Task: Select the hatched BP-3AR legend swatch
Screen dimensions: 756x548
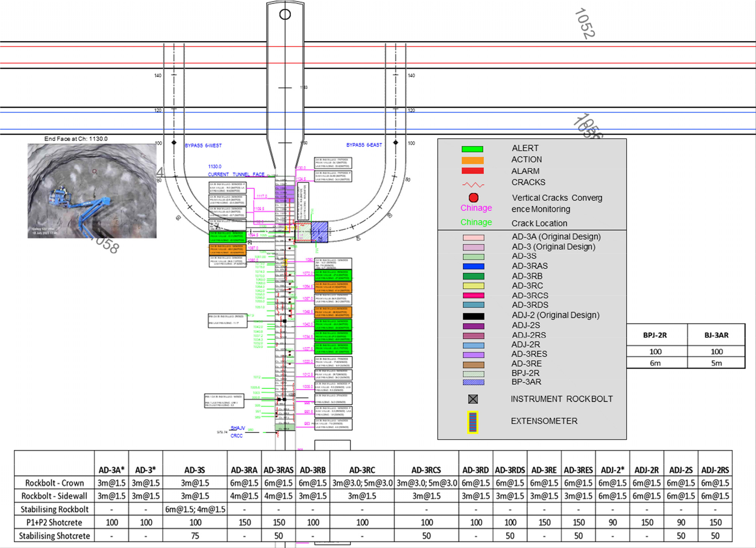Action: pos(473,382)
